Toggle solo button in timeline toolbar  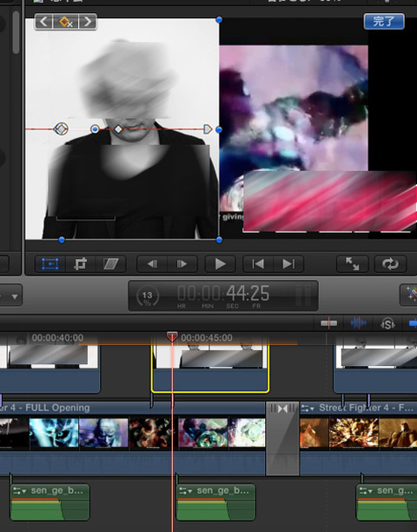click(387, 323)
